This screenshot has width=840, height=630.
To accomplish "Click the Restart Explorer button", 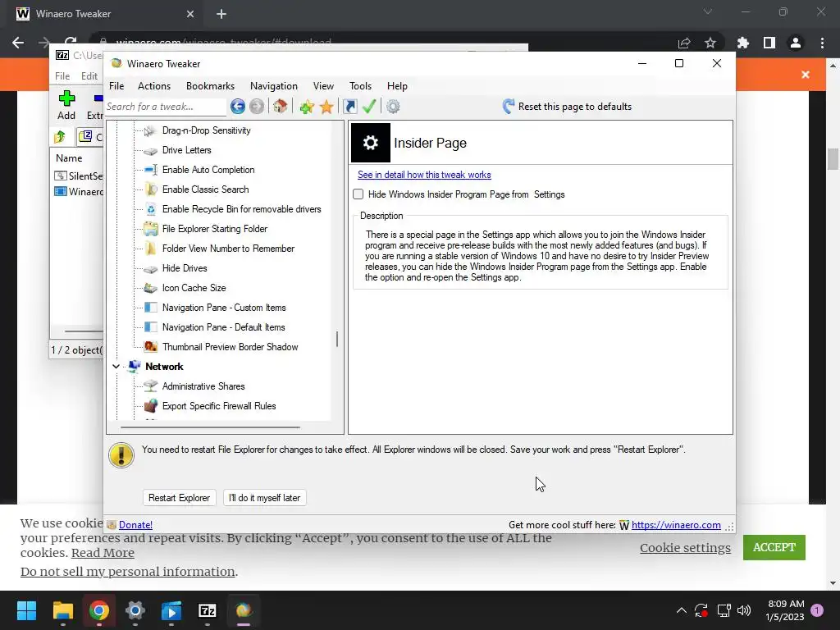I will [179, 498].
